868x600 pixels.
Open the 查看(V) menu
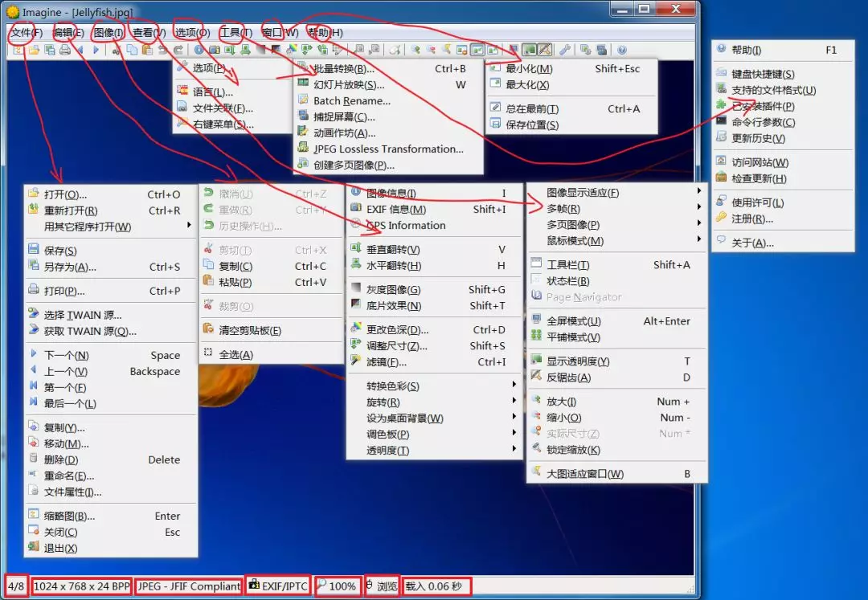[149, 33]
